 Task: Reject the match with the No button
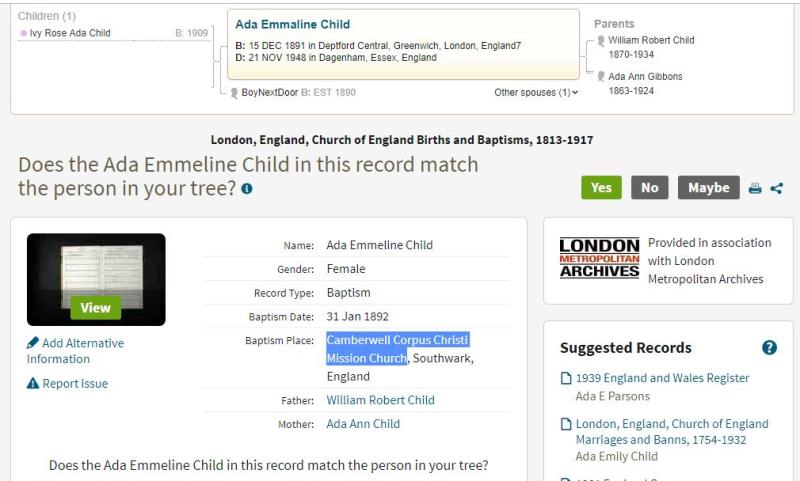[649, 188]
